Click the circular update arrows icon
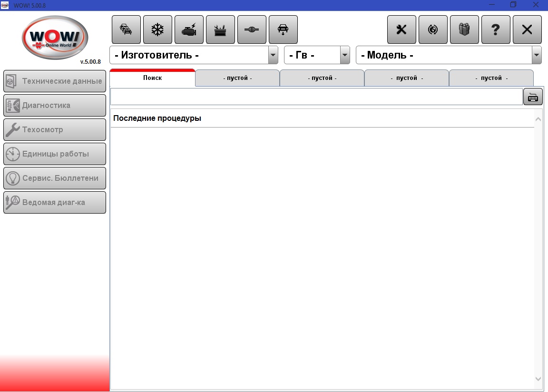Image resolution: width=548 pixels, height=392 pixels. tap(433, 29)
